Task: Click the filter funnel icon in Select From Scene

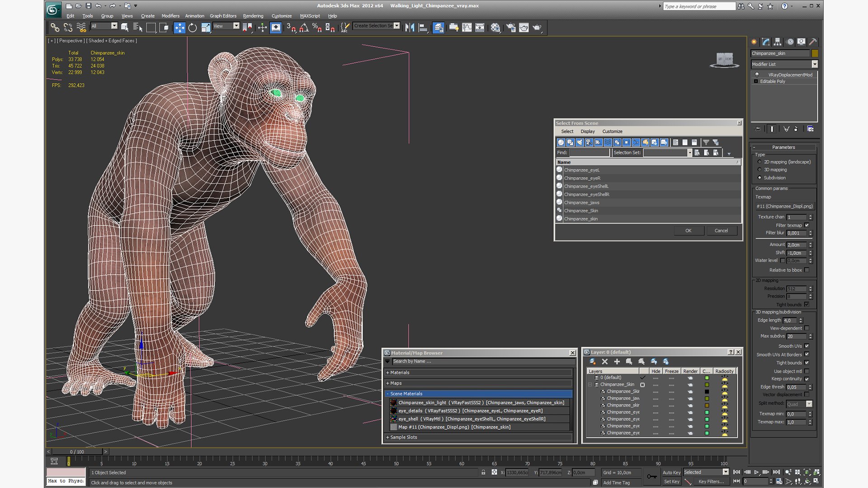Action: [x=706, y=142]
